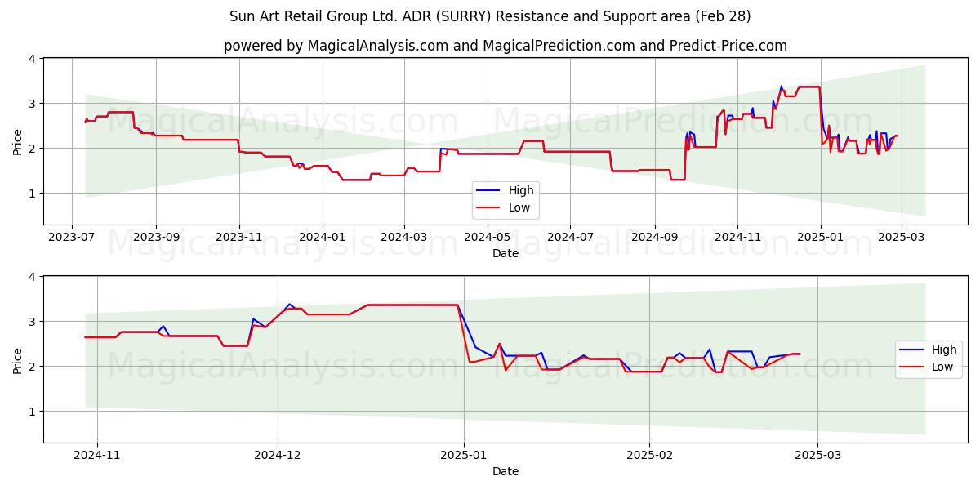The width and height of the screenshot is (980, 490).
Task: Click the upper chart 'Date' axis label
Action: point(506,254)
